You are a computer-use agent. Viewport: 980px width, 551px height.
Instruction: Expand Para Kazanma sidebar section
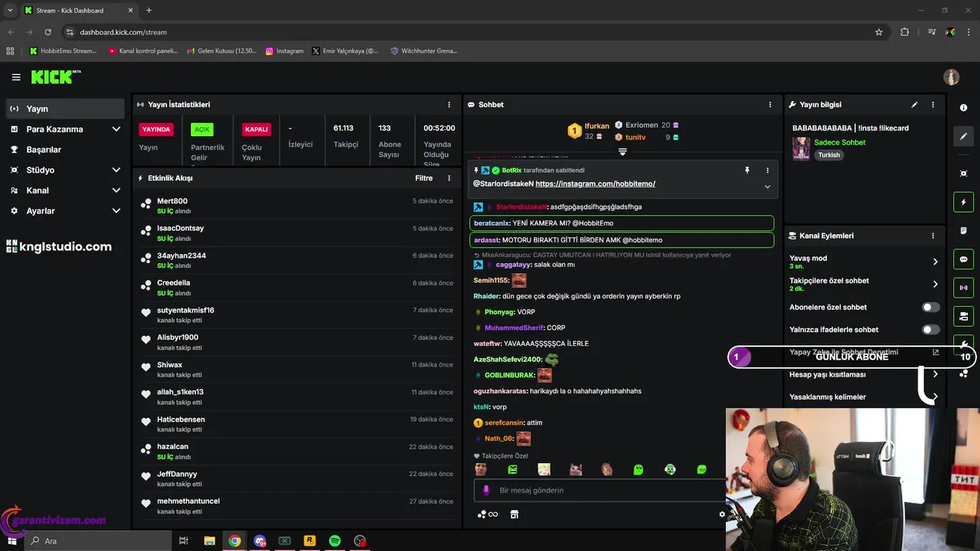point(116,129)
